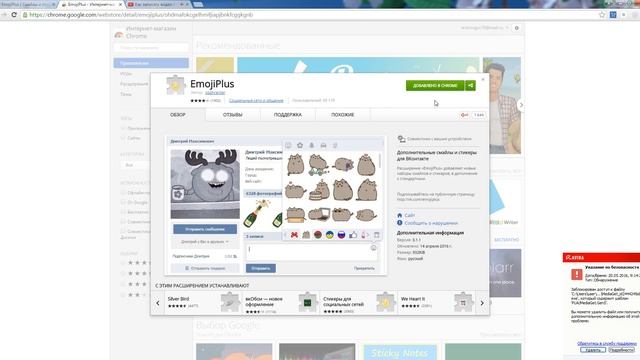The width and height of the screenshot is (640, 360).
Task: Click the compatible-devices icon in right panel
Action: (x=402, y=139)
